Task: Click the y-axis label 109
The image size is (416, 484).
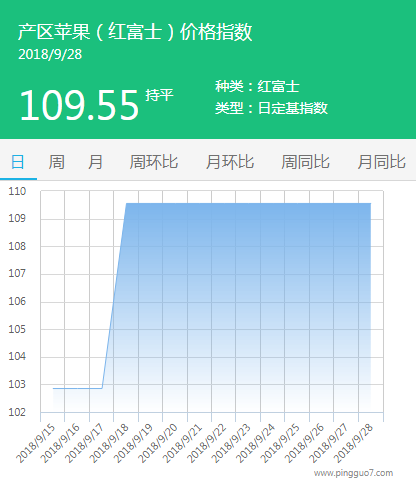Action: [17, 219]
